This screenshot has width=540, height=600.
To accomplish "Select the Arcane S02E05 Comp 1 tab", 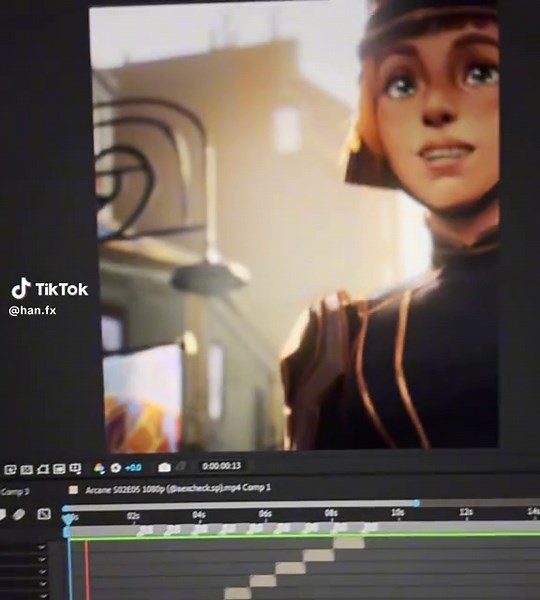I will pos(178,489).
